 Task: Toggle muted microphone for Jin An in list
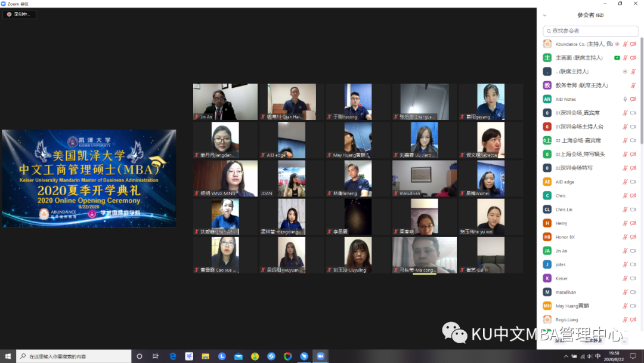625,251
